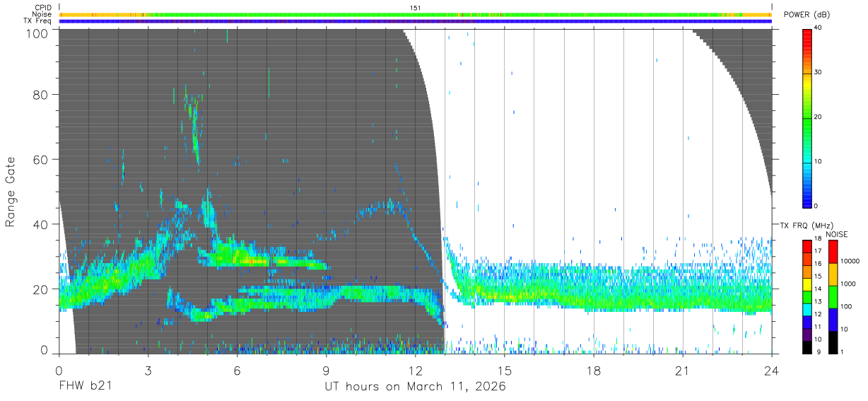Viewport: 868px width, 401px height.
Task: Pick the red top swatch of the noise scale
Action: [x=832, y=252]
